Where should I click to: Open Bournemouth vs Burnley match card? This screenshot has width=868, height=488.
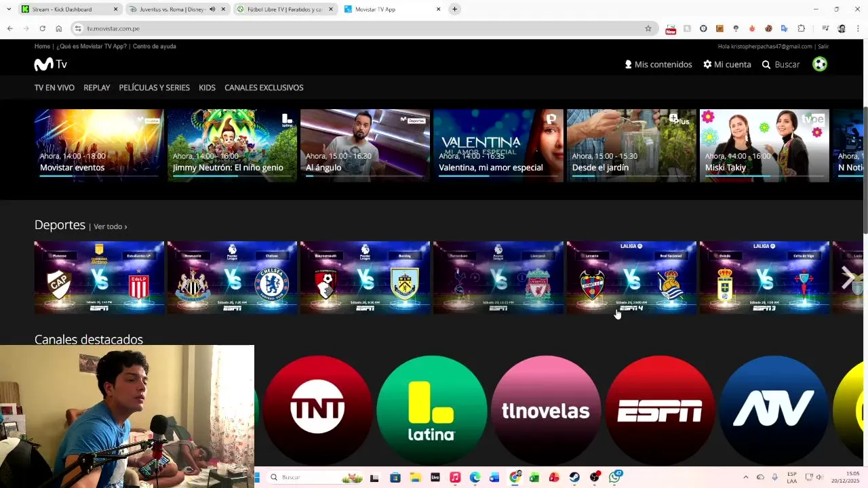(x=365, y=277)
